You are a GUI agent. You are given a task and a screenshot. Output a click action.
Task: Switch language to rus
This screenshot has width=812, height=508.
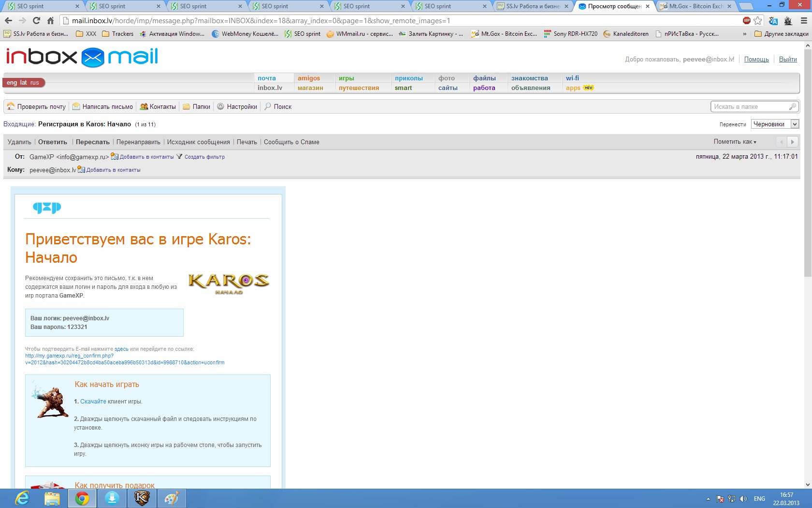[x=34, y=83]
